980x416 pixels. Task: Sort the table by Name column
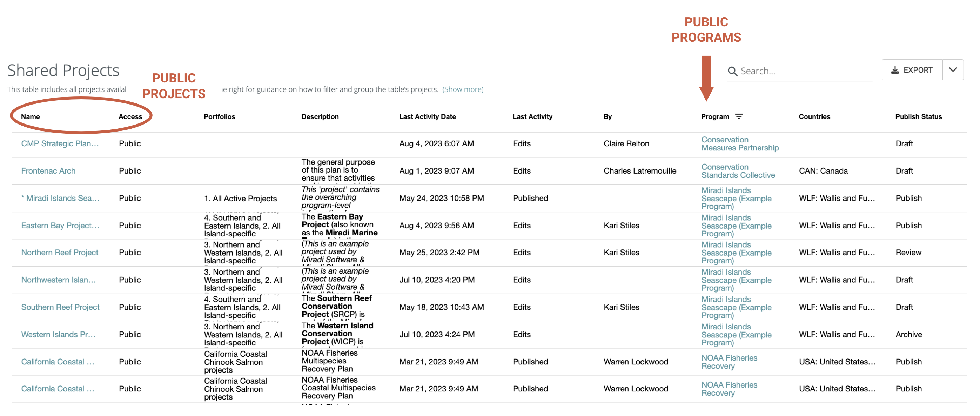pos(30,116)
